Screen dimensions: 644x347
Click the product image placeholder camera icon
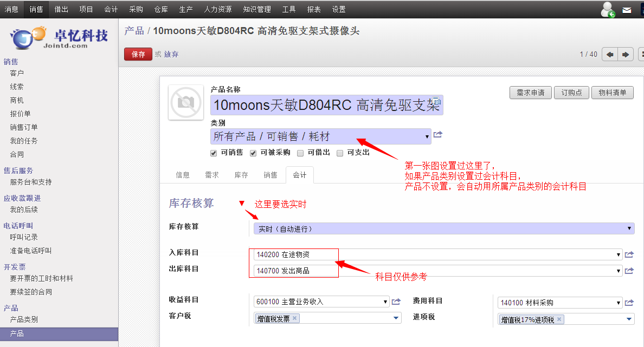[186, 102]
